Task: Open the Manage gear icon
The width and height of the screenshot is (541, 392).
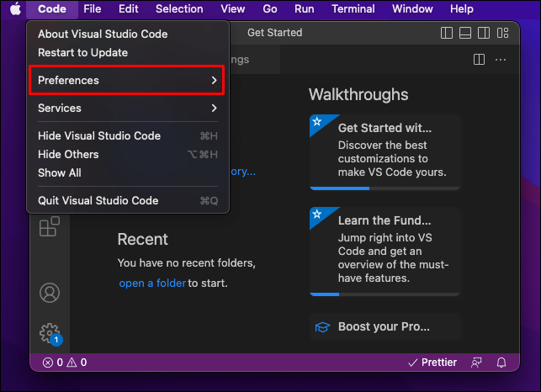Action: pyautogui.click(x=50, y=333)
